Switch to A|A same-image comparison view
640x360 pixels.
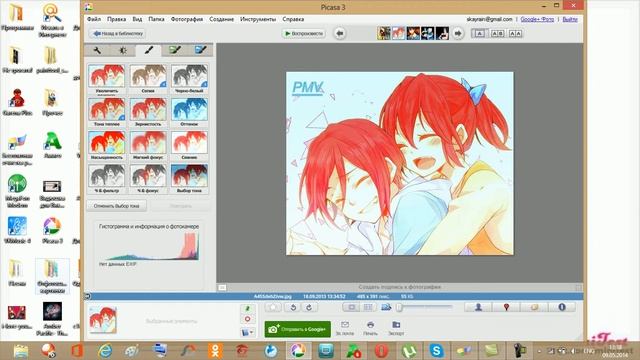point(515,33)
